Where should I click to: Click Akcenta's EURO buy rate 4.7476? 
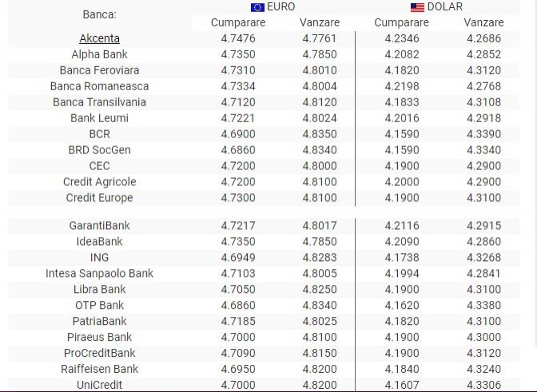click(x=238, y=38)
